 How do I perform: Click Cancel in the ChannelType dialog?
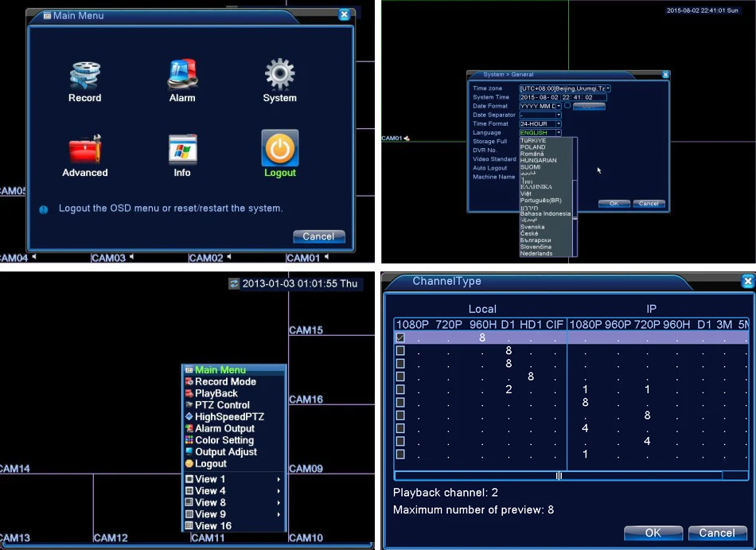(717, 532)
